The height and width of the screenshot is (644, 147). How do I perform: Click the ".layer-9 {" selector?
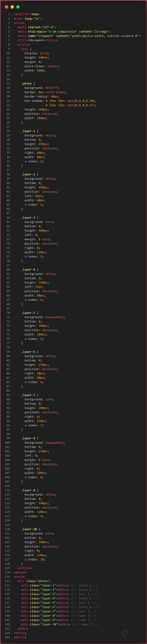tap(30, 490)
